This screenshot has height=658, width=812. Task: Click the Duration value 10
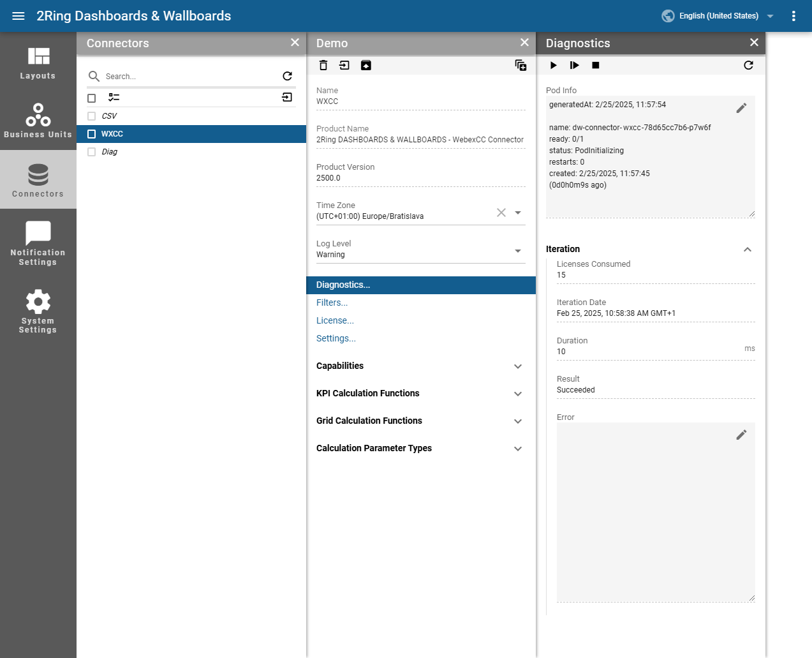[x=561, y=352]
